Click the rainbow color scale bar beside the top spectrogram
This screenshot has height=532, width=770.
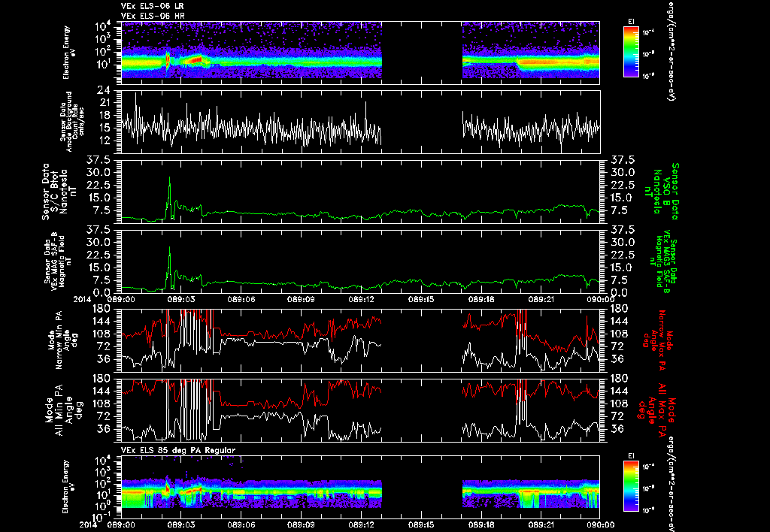point(631,52)
